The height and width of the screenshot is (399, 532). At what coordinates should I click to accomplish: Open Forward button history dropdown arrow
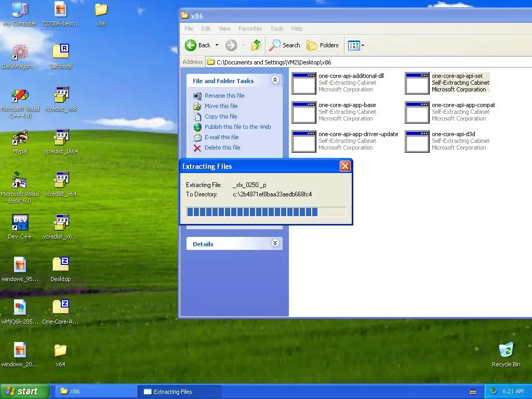pos(243,45)
